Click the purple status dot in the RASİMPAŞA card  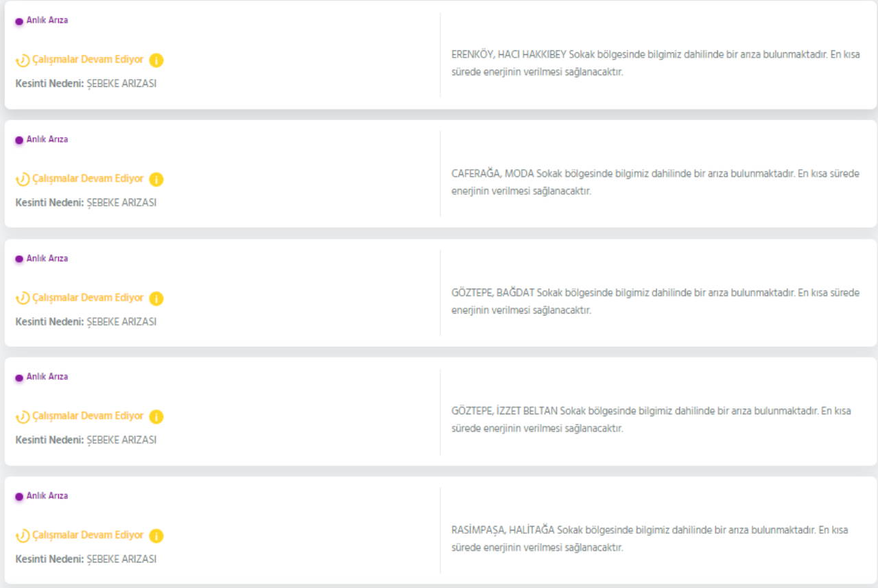click(19, 497)
